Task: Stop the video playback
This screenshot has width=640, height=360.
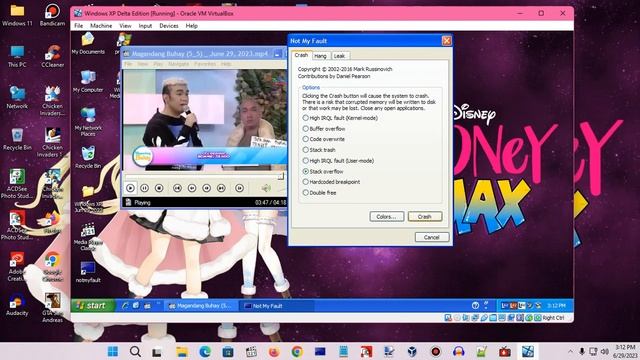Action: [159, 188]
